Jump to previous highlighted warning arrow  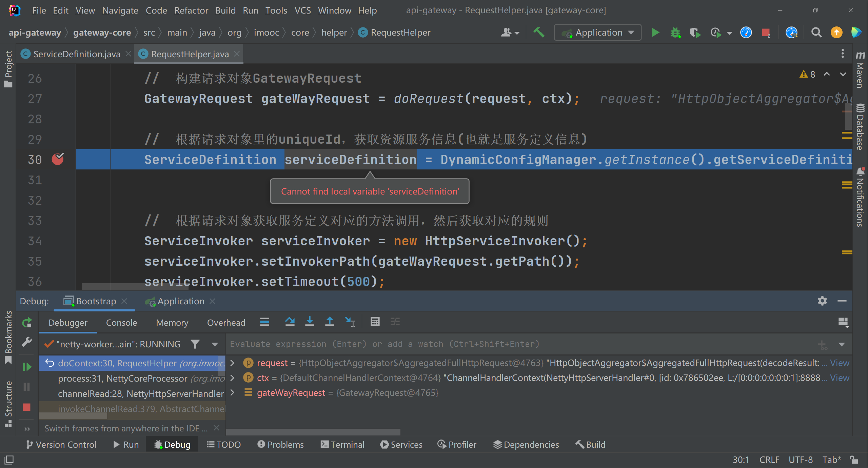pos(827,74)
